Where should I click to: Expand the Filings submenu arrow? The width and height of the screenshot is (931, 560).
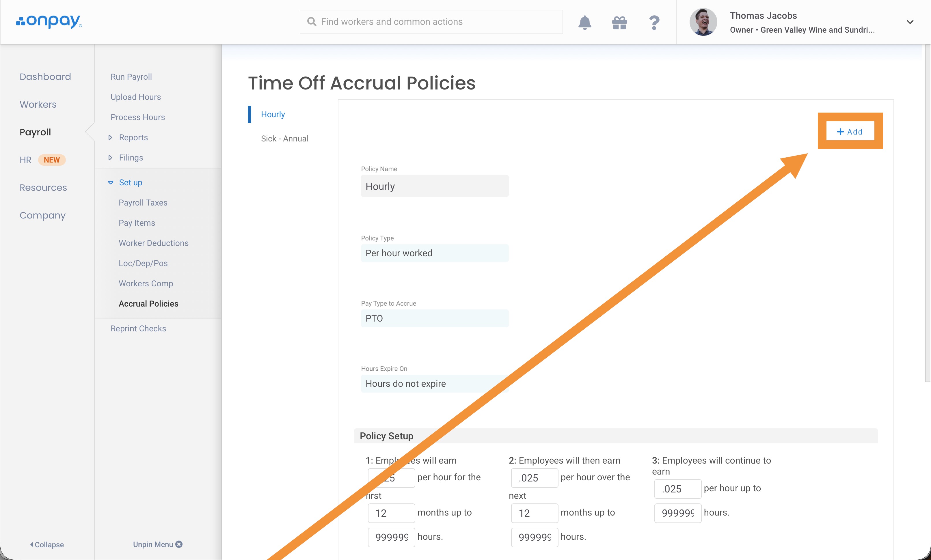coord(110,158)
